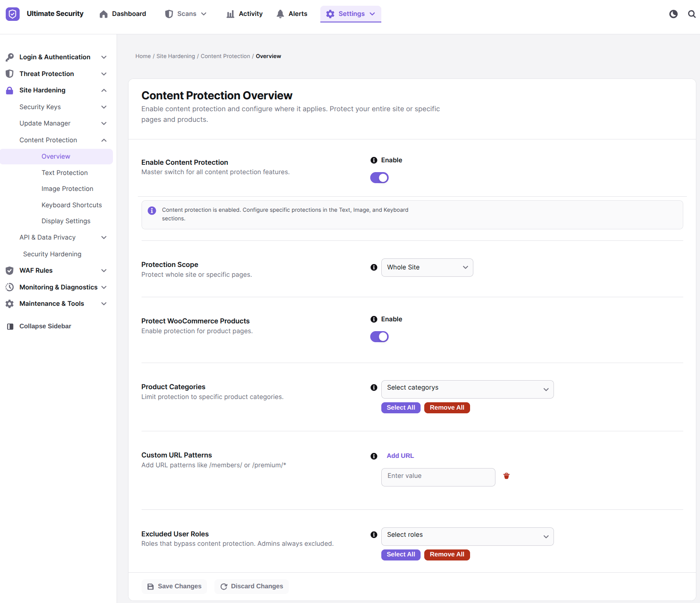Collapse the Site Hardening section chevron
This screenshot has width=700, height=603.
(x=104, y=90)
